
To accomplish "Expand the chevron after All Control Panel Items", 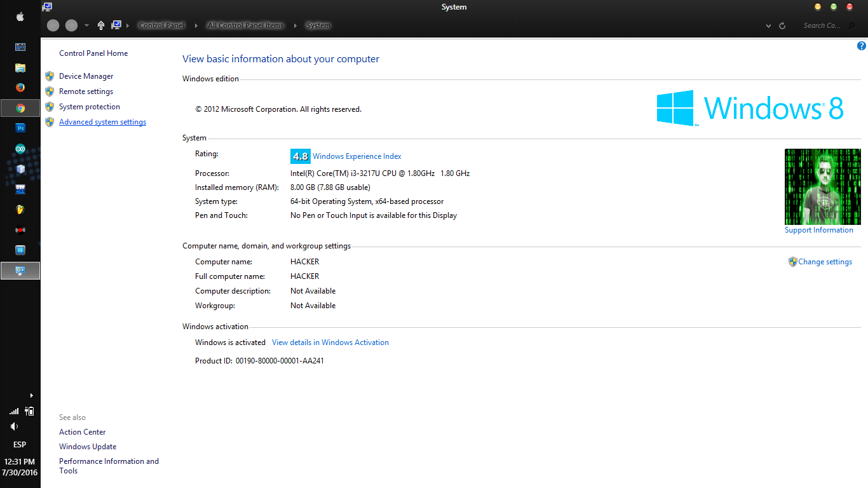I will 295,25.
